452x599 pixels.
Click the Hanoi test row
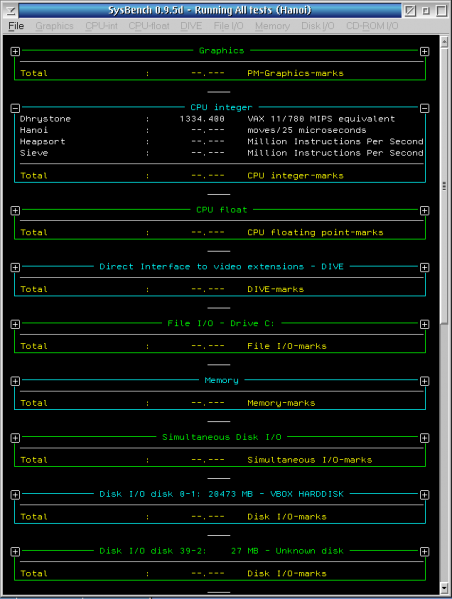coord(221,130)
